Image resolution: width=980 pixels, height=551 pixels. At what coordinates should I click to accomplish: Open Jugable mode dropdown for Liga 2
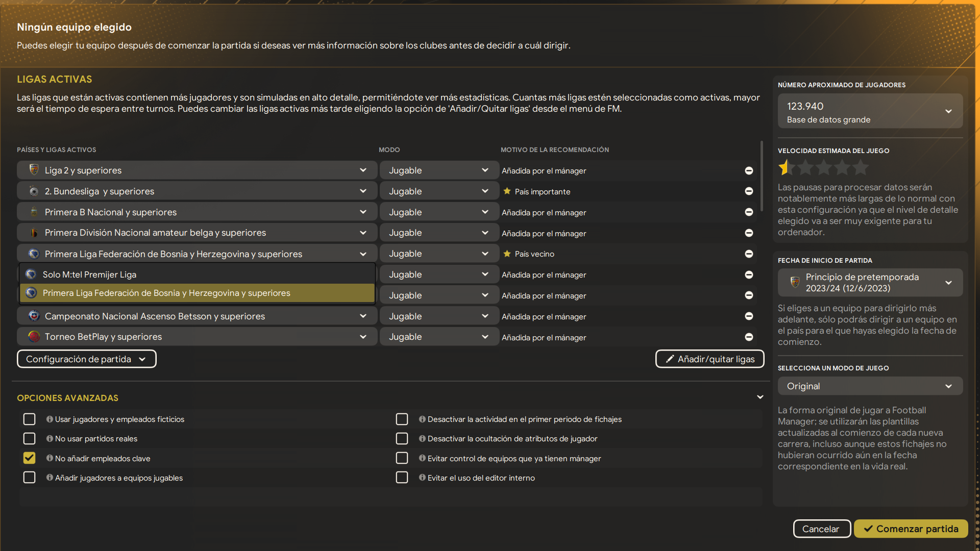[x=439, y=170]
